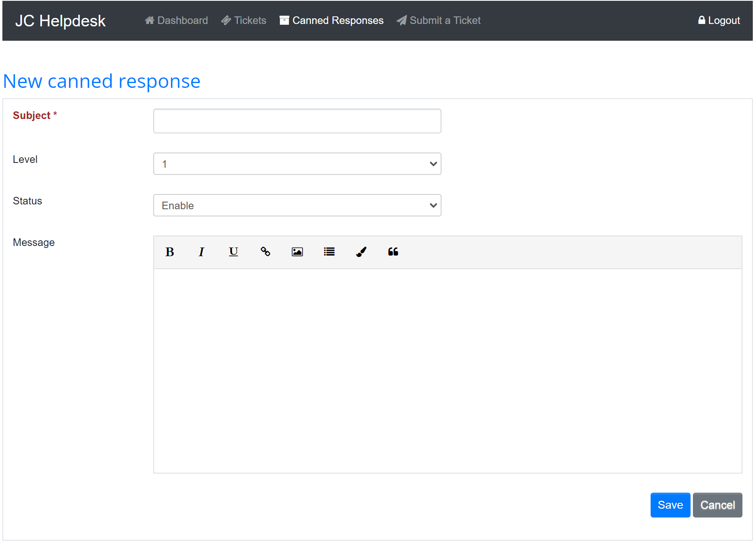Navigate to Submit a Ticket
The height and width of the screenshot is (549, 756).
[x=439, y=20]
